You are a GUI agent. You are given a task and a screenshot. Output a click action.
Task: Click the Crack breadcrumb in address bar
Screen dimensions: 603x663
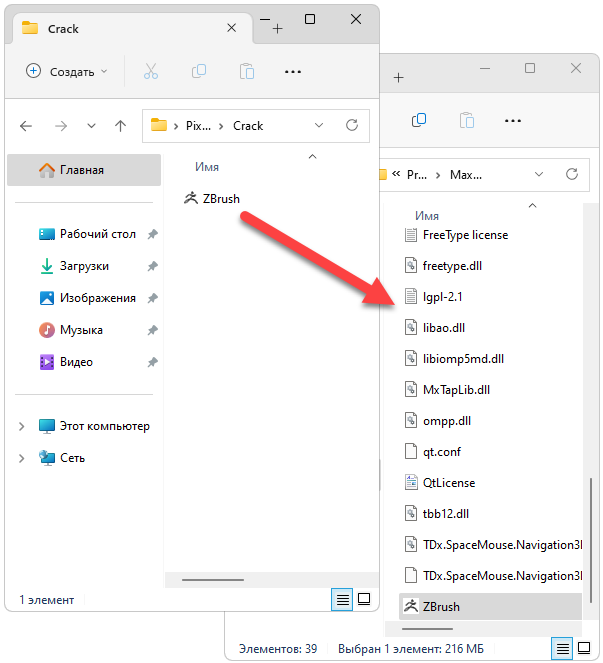(248, 126)
